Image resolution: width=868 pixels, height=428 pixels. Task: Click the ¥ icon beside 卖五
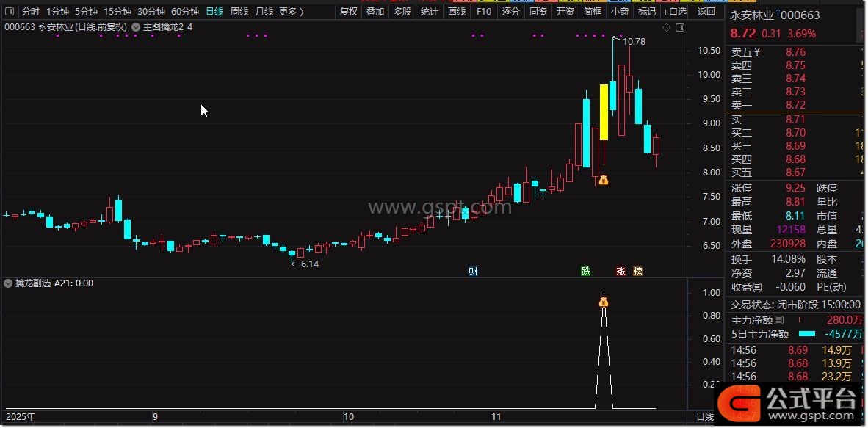757,51
